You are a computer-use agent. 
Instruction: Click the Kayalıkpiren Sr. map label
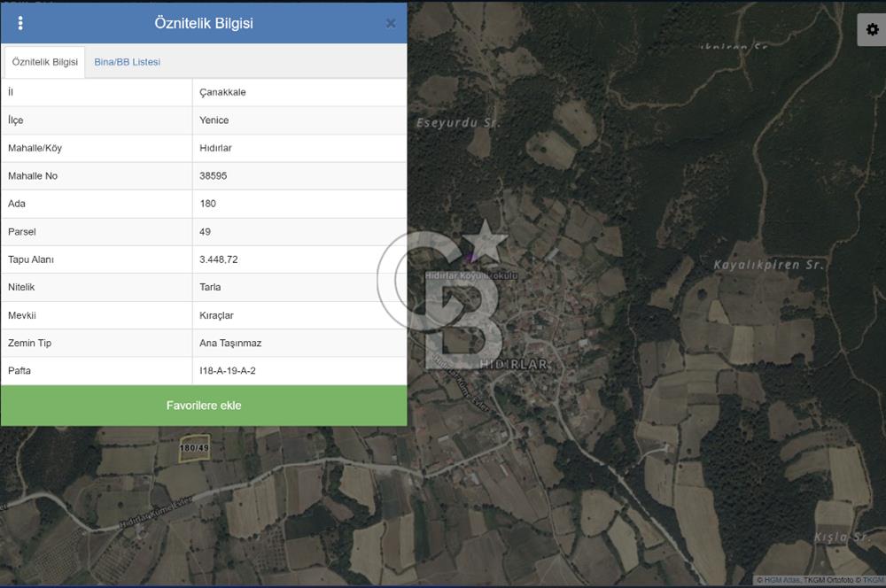click(x=769, y=265)
